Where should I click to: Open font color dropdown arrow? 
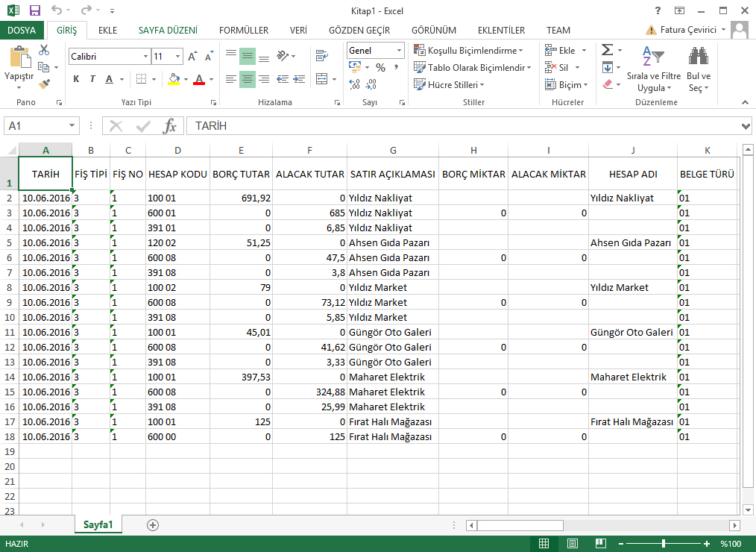[211, 79]
